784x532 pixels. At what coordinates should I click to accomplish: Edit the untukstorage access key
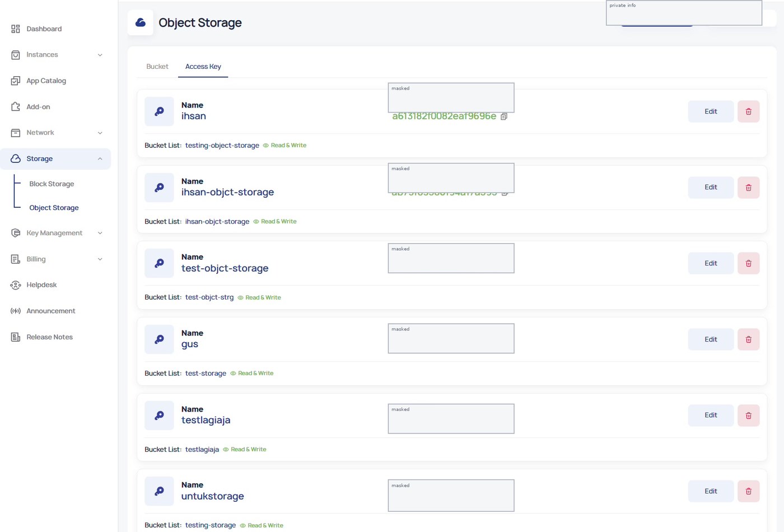(711, 491)
